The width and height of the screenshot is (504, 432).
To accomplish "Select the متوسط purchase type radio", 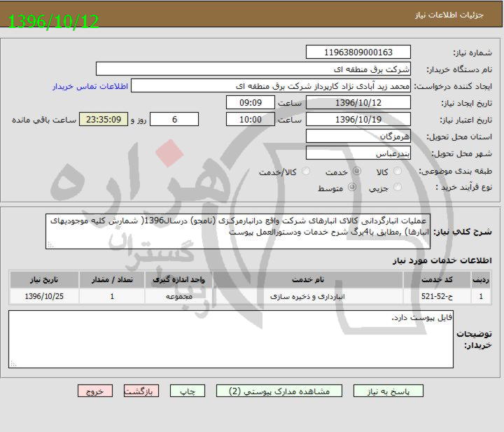I will click(352, 187).
